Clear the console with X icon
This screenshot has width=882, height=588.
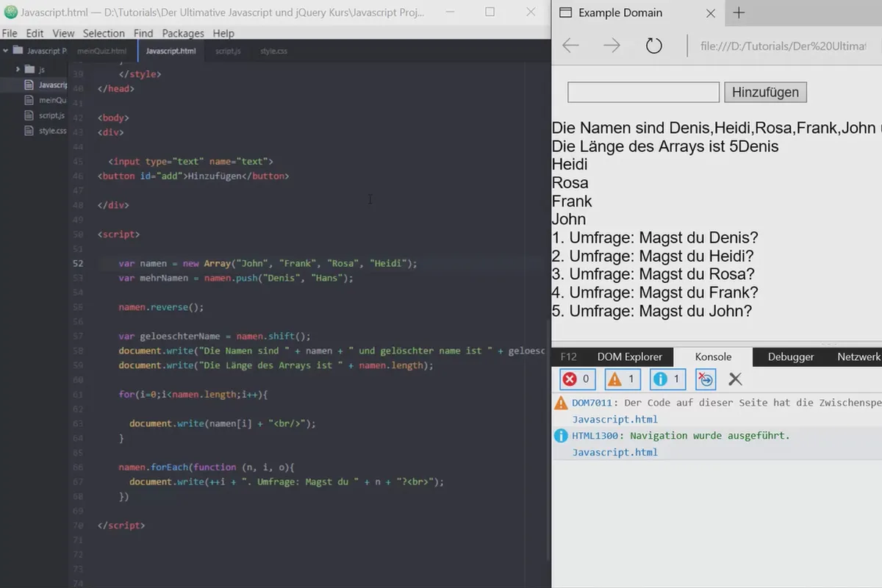(x=735, y=379)
